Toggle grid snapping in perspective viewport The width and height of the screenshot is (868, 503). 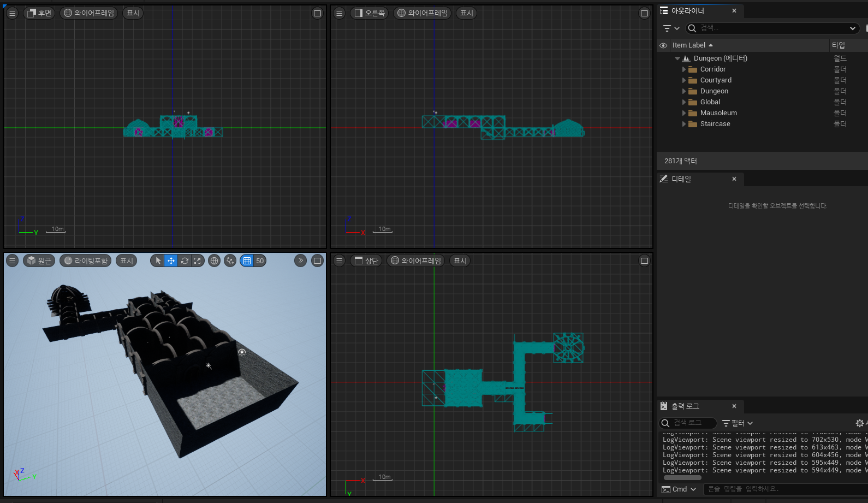click(x=247, y=261)
